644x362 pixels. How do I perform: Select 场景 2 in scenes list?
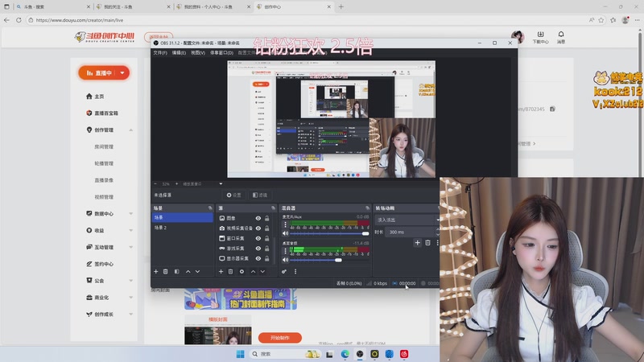click(x=183, y=228)
